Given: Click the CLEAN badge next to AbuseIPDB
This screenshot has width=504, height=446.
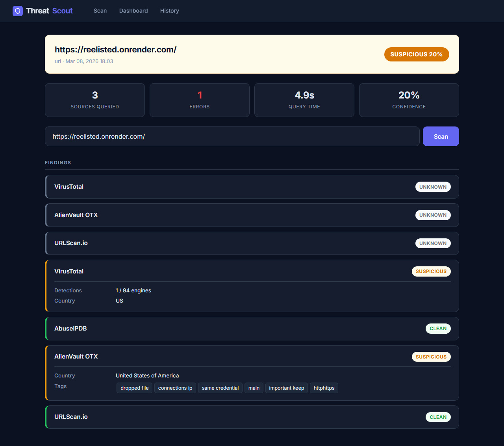Looking at the screenshot, I should (438, 328).
